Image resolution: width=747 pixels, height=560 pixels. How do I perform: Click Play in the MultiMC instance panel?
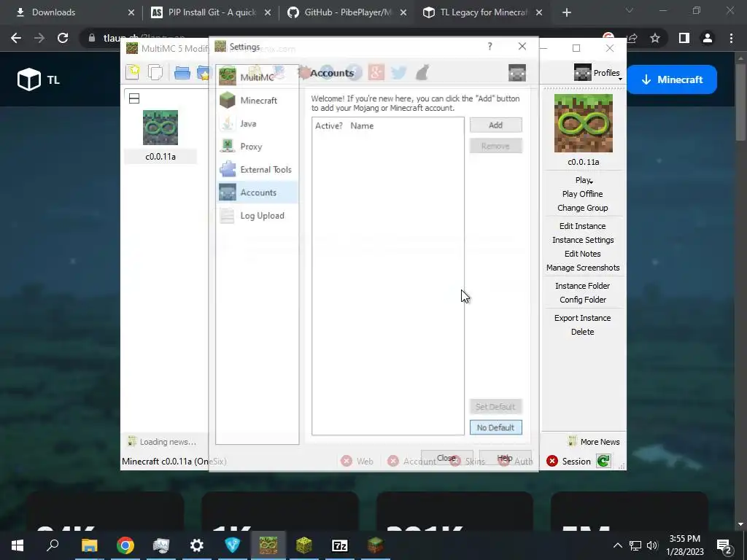point(583,180)
